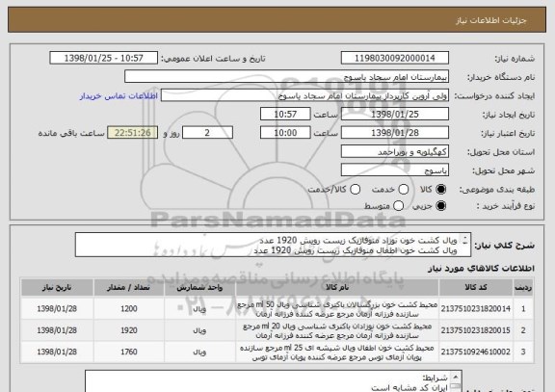Open buyer contact information link

pos(119,96)
